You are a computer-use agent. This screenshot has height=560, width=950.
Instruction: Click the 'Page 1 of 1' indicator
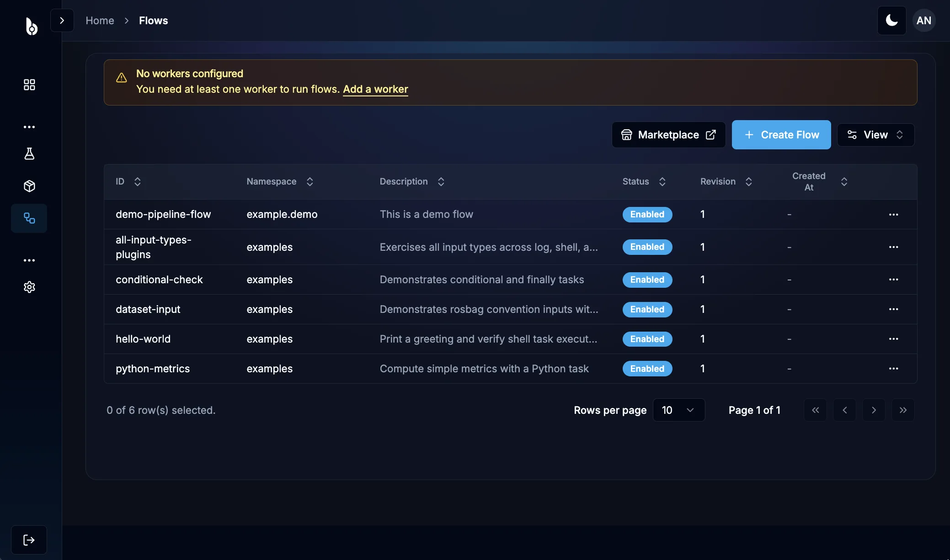pos(754,410)
